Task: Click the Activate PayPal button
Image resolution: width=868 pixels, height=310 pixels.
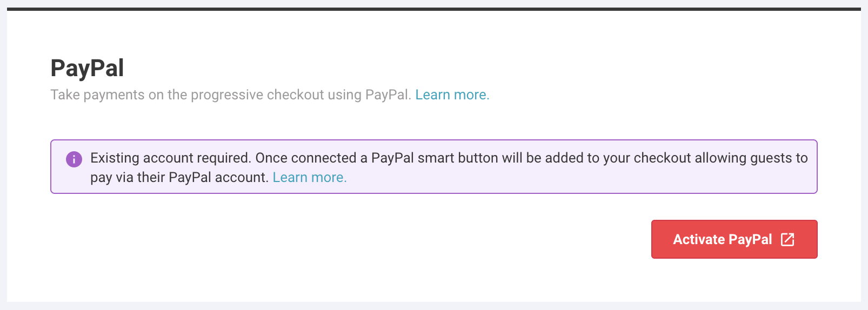Action: click(734, 239)
